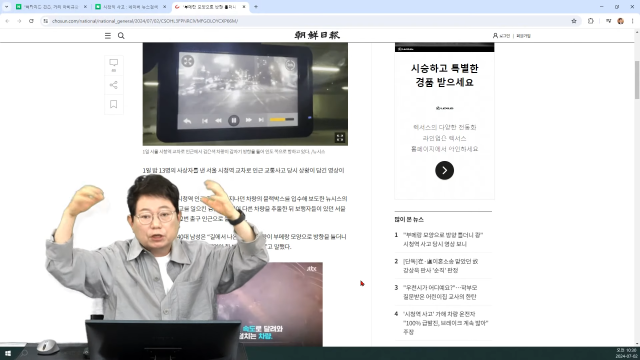Save the article with the bookmark icon
Viewport: 640px width, 360px height.
click(x=113, y=104)
